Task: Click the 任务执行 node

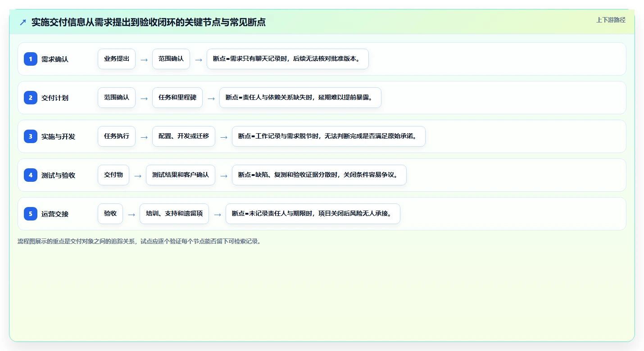Action: [x=117, y=136]
